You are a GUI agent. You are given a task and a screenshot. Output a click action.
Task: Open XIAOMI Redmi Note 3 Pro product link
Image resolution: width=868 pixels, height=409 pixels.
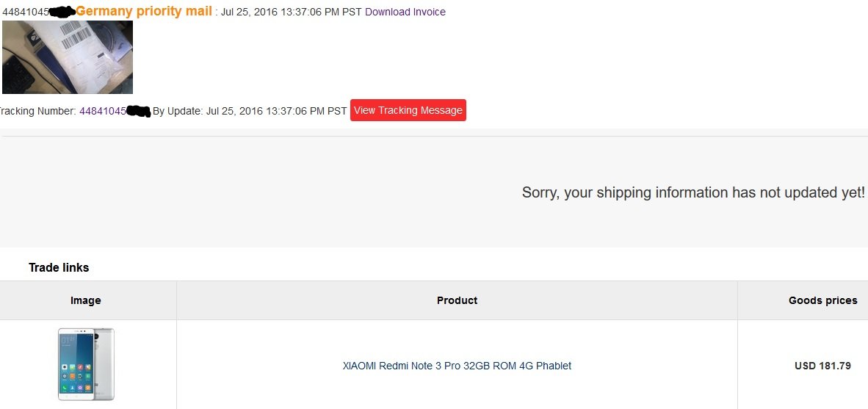[457, 366]
